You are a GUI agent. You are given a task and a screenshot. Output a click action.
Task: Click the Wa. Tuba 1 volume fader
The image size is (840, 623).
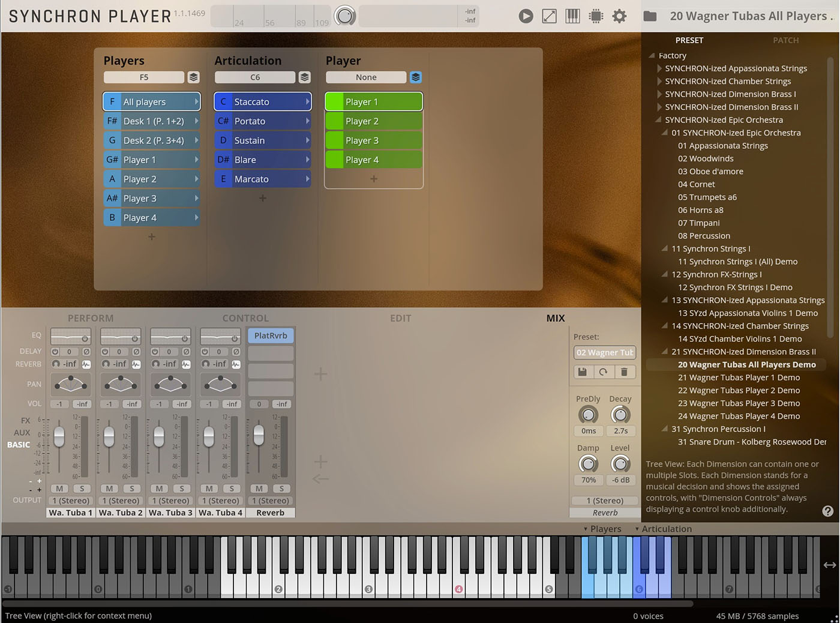click(59, 436)
